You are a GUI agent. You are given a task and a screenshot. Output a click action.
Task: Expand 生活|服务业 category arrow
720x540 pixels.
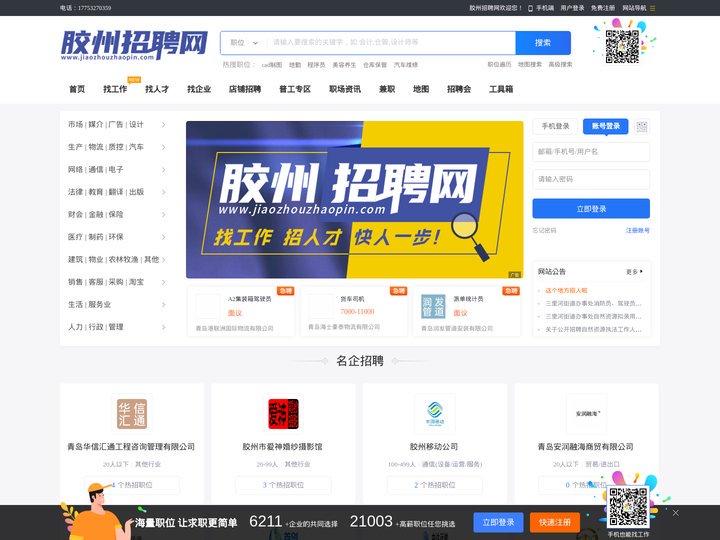coord(163,304)
